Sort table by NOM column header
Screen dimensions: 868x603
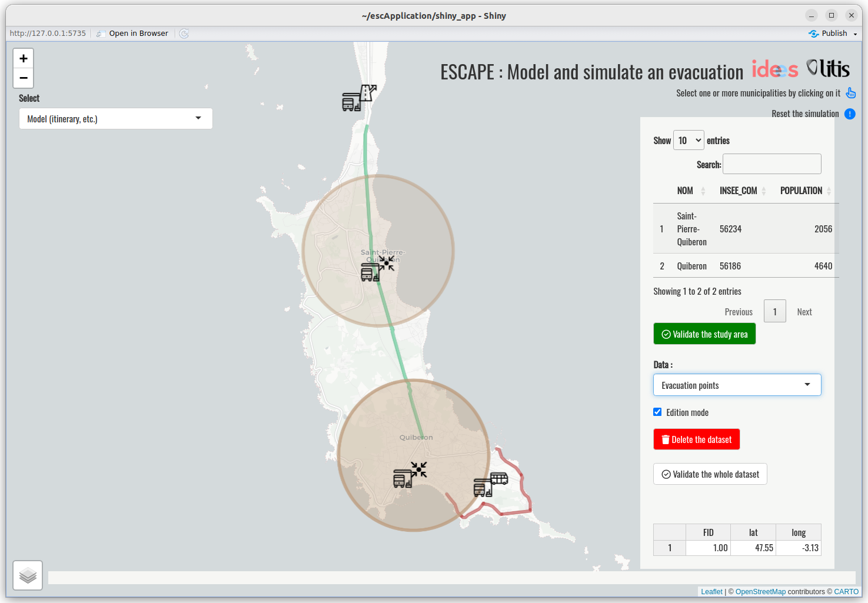coord(685,191)
